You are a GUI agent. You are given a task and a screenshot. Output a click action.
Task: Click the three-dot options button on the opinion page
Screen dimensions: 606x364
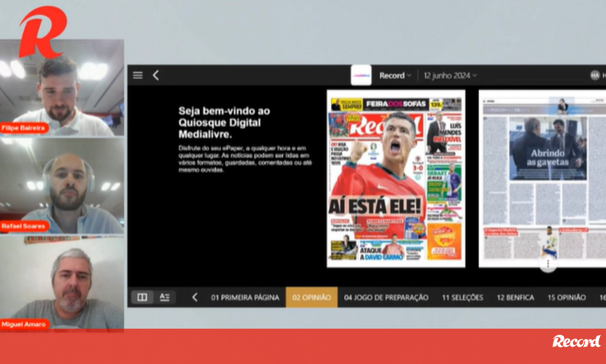pyautogui.click(x=548, y=264)
